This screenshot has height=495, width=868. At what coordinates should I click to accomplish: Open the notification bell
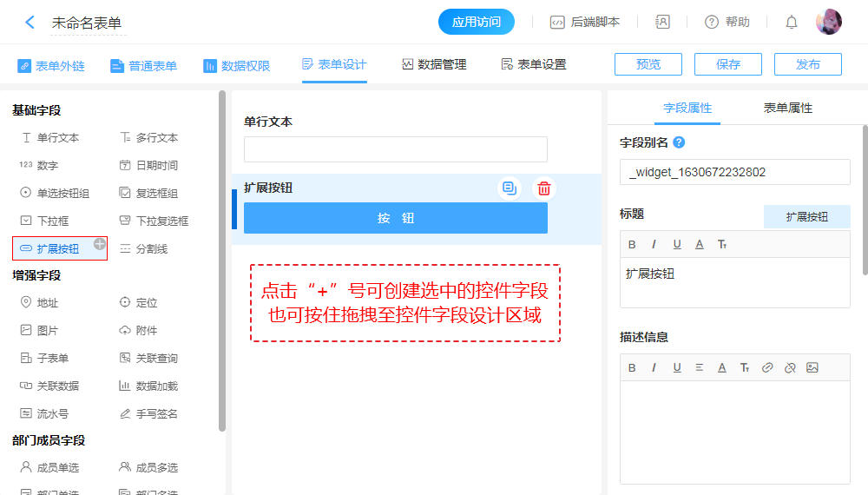(x=791, y=23)
